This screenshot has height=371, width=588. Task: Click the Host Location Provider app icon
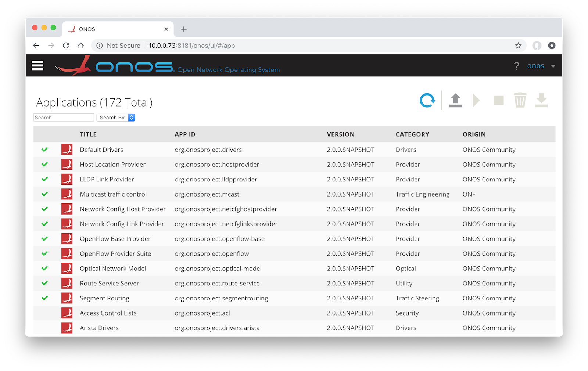tap(67, 165)
